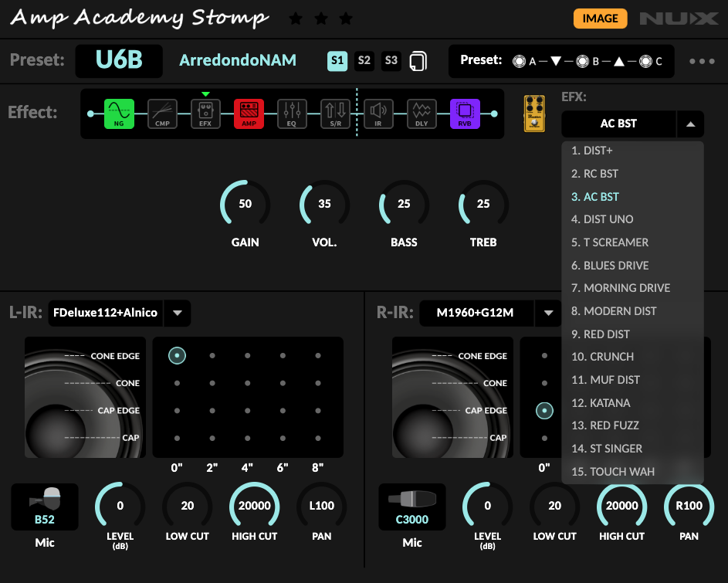Switch to scene S2
Viewport: 728px width, 583px height.
coord(364,61)
